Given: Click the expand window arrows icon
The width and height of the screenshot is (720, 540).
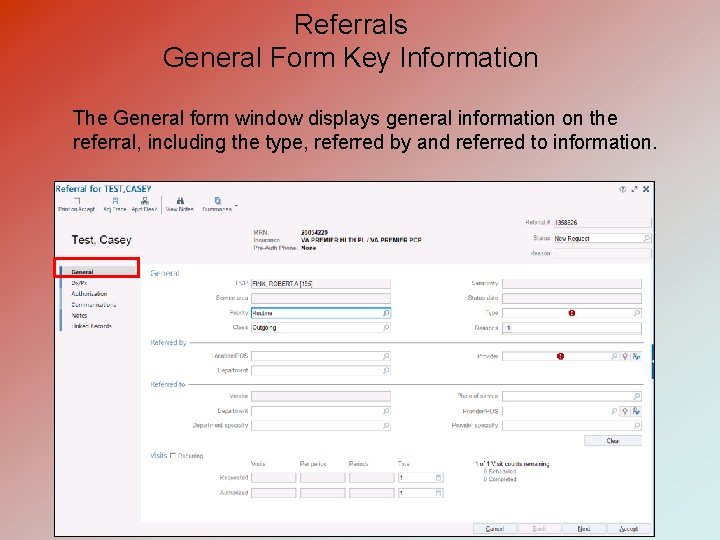Looking at the screenshot, I should point(634,189).
